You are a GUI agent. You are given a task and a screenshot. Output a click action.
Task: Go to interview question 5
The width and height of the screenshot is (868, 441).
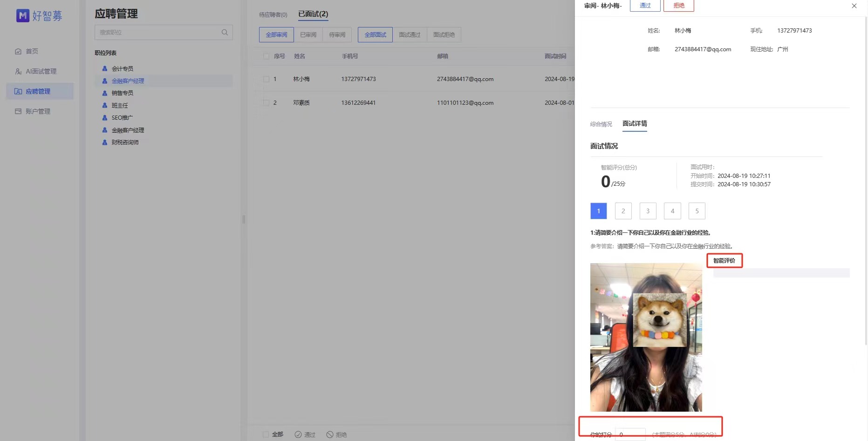click(x=697, y=211)
